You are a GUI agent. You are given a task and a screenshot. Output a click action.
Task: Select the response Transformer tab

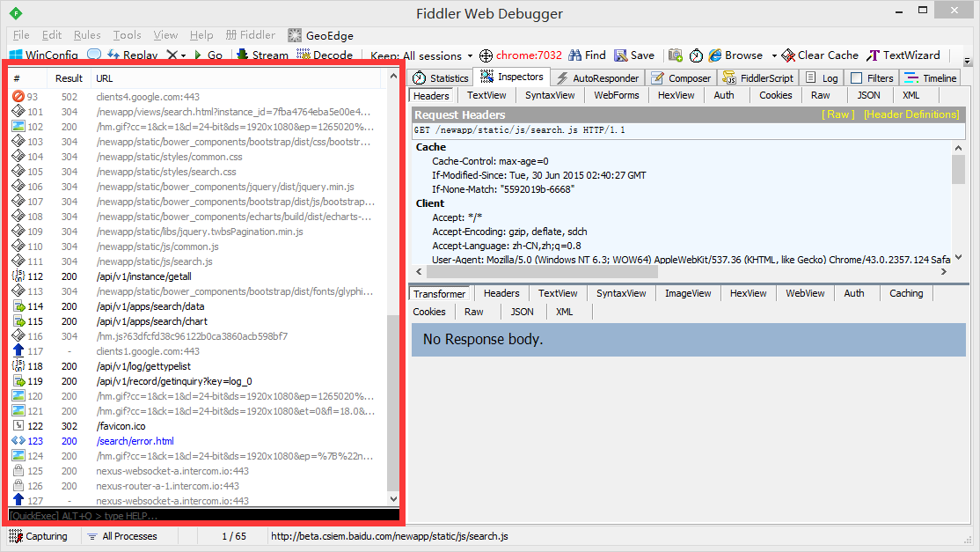point(439,294)
